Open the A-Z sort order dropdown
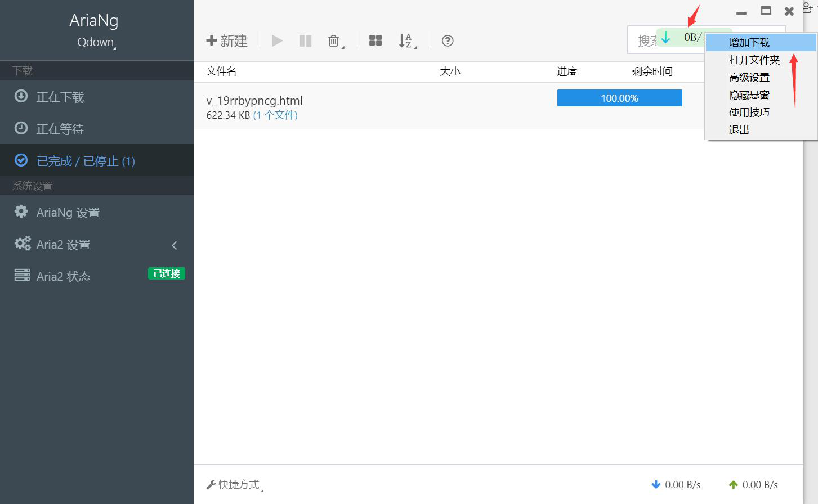 [408, 41]
